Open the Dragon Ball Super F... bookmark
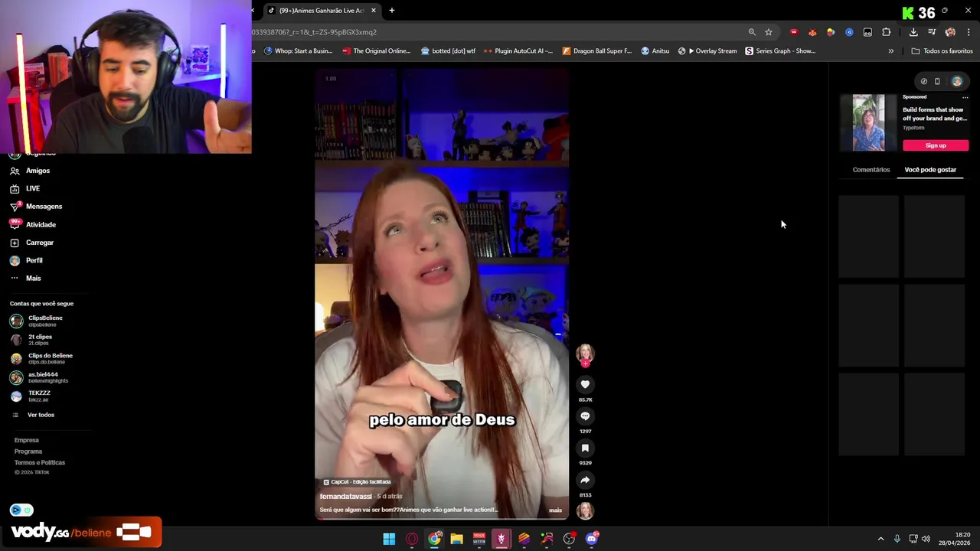Screen dimensions: 980x551 [597, 51]
